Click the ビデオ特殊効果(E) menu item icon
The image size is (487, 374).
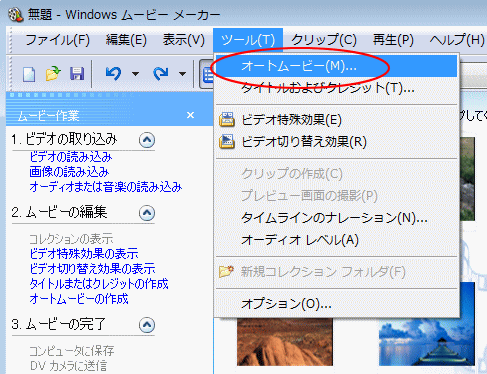coord(227,119)
